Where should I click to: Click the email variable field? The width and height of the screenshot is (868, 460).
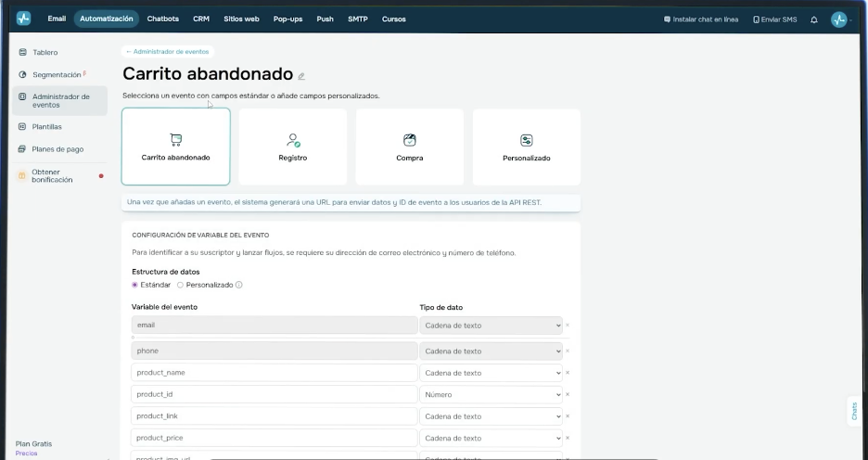pos(274,325)
